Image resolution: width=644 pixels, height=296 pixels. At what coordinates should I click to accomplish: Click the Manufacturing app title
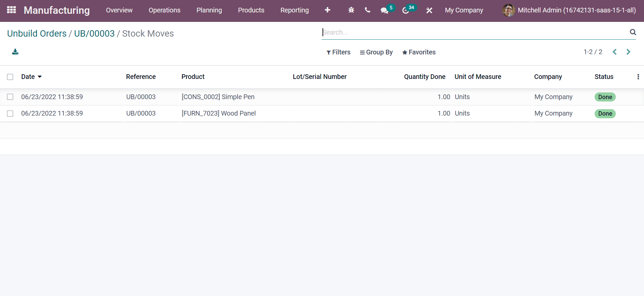(x=57, y=10)
